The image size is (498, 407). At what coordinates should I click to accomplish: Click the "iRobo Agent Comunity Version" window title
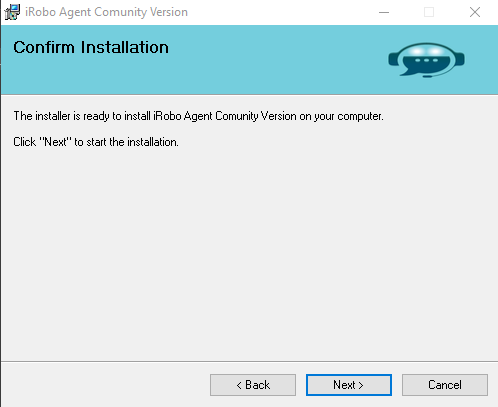tap(106, 12)
